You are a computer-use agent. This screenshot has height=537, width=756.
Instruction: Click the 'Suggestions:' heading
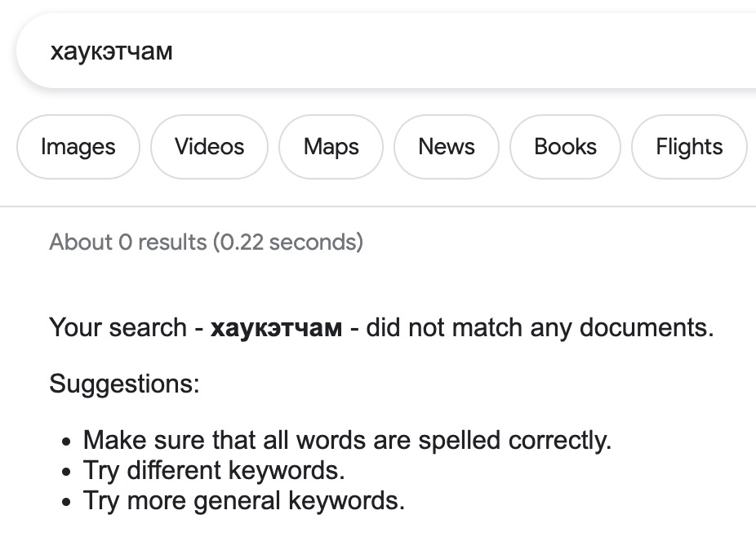124,384
